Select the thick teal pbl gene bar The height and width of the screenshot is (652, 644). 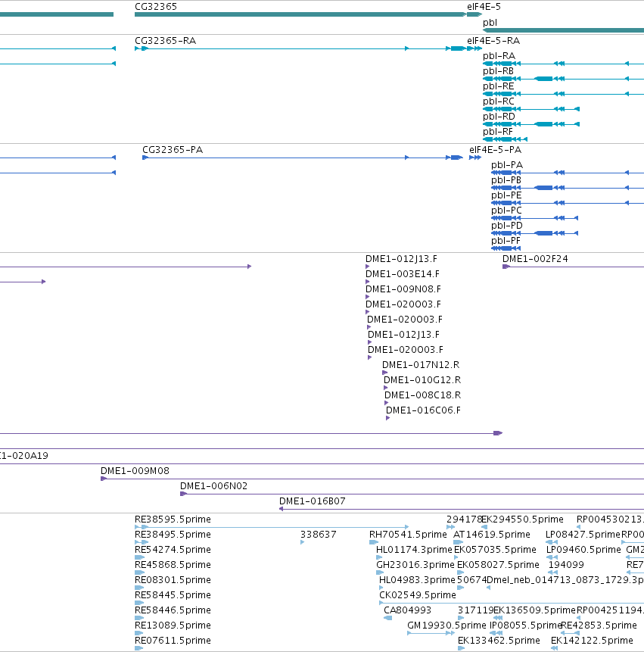pyautogui.click(x=563, y=30)
